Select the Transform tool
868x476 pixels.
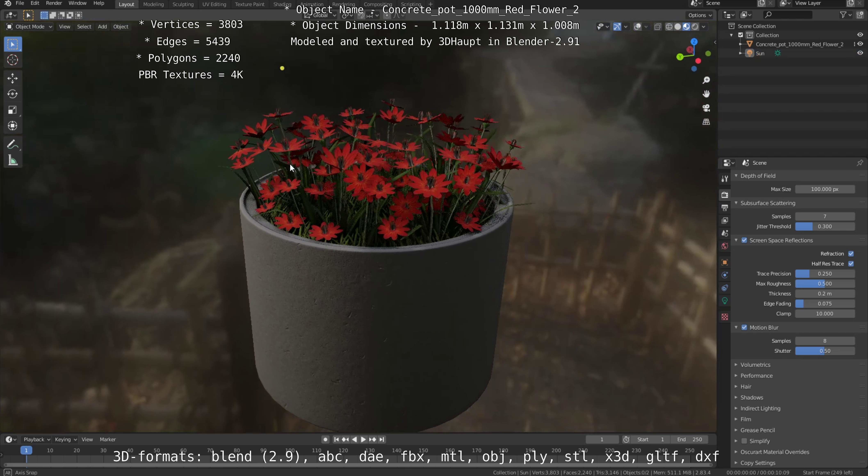coord(13,126)
